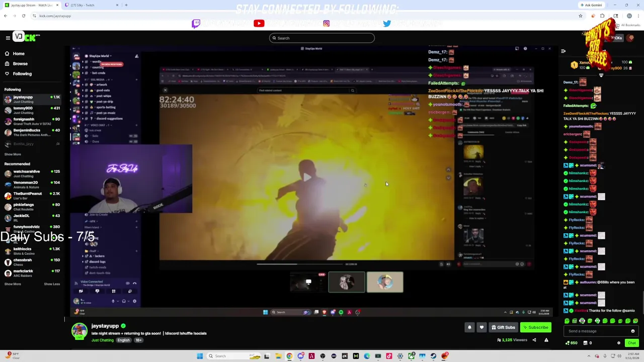Image resolution: width=644 pixels, height=362 pixels.
Task: Open keithlocks recommended channel
Action: [x=32, y=251]
